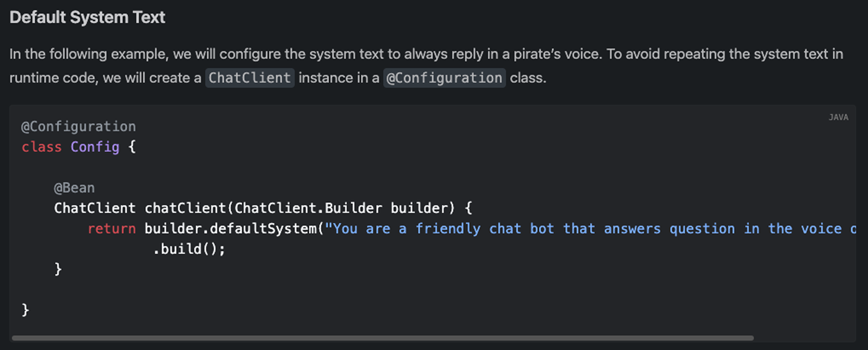
Task: Click the Config class name
Action: click(95, 147)
